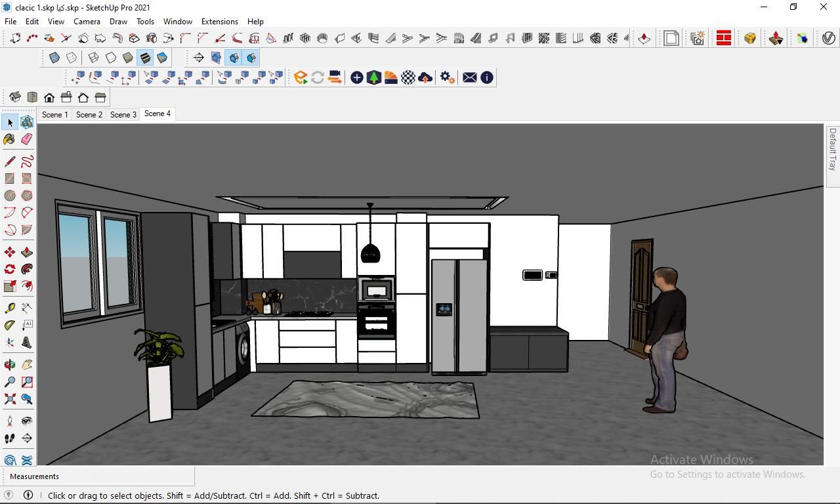
Task: Select the Push/Pull tool
Action: [x=27, y=252]
